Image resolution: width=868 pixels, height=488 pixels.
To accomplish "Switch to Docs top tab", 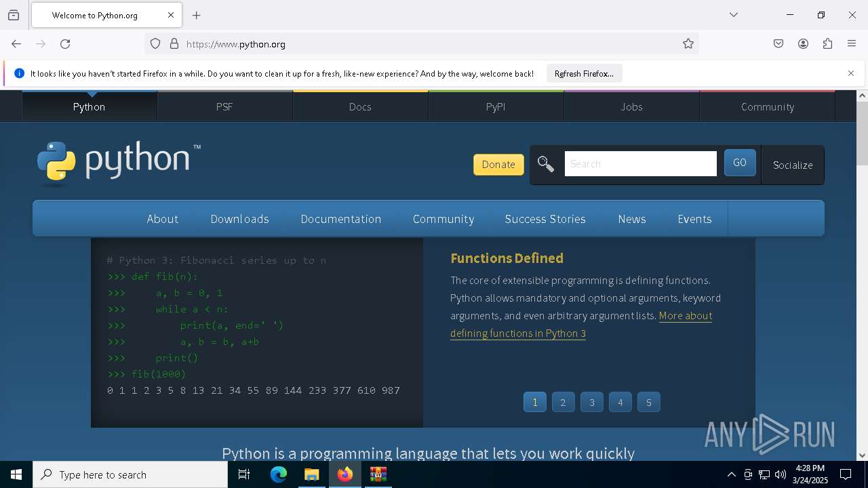I will [360, 106].
